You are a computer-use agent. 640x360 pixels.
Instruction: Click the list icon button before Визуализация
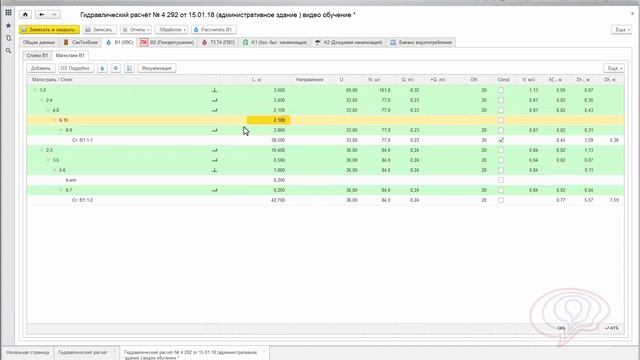(129, 68)
